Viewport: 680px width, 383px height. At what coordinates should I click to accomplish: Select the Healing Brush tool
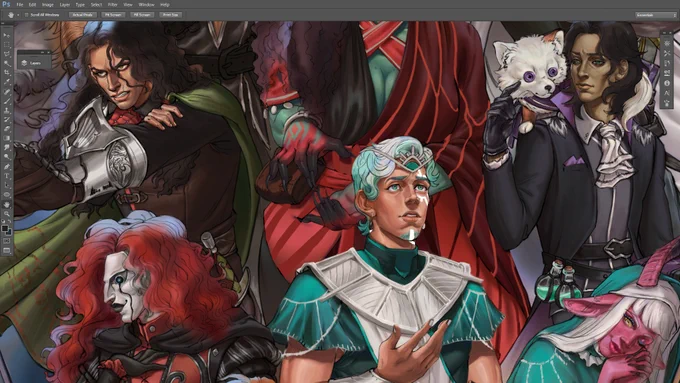coord(7,91)
